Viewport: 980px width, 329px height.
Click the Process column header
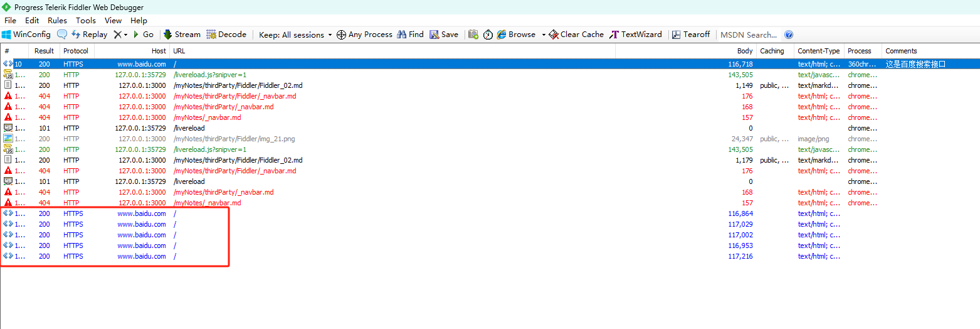pos(863,51)
